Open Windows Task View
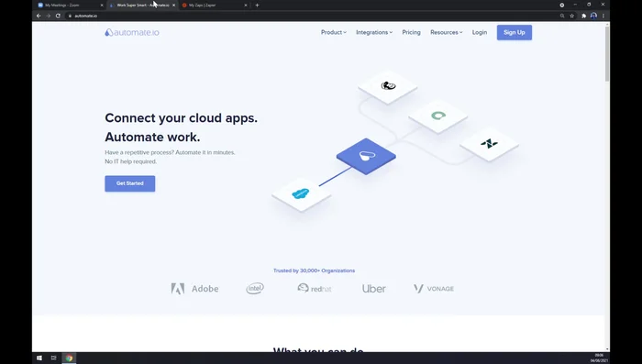 click(53, 358)
